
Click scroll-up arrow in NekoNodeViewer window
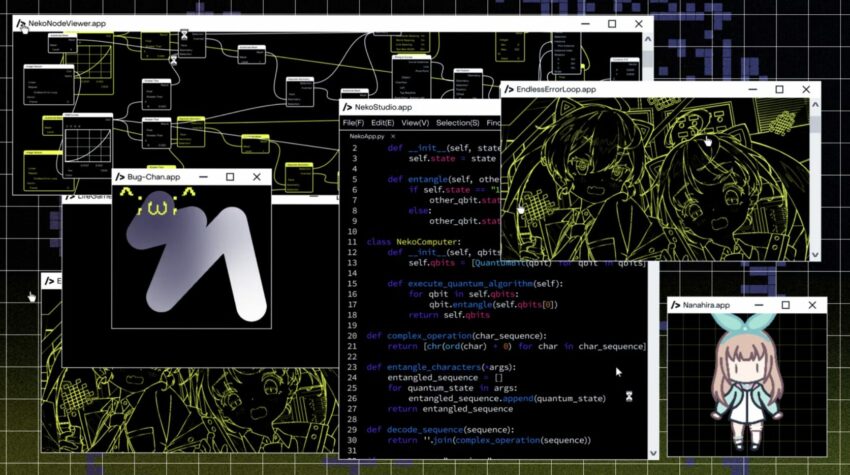pos(647,40)
